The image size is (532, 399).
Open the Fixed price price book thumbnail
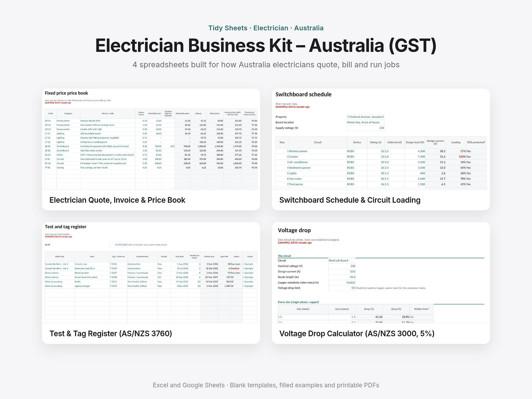pyautogui.click(x=151, y=139)
